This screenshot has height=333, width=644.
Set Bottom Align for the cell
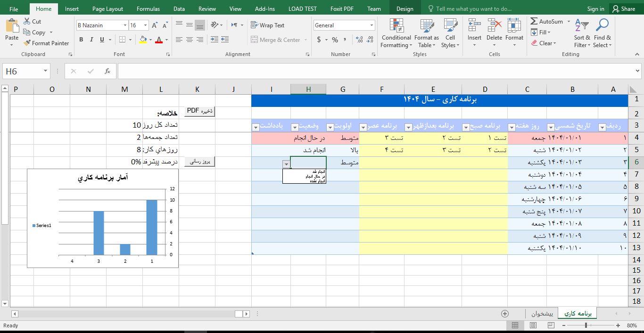(200, 24)
